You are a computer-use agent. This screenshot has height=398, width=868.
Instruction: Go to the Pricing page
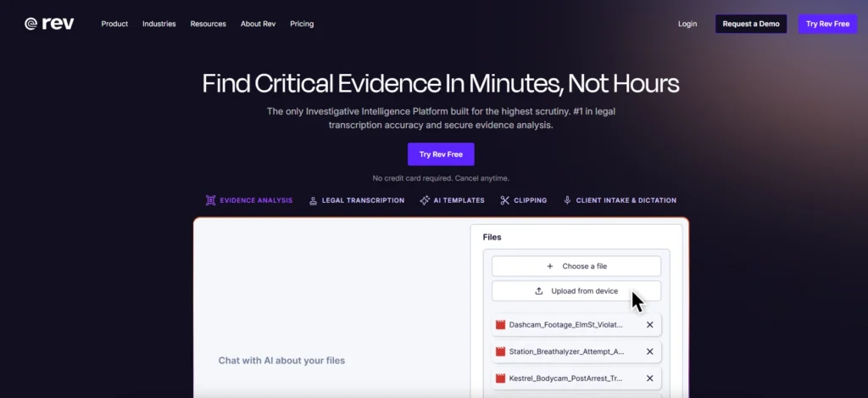[302, 24]
